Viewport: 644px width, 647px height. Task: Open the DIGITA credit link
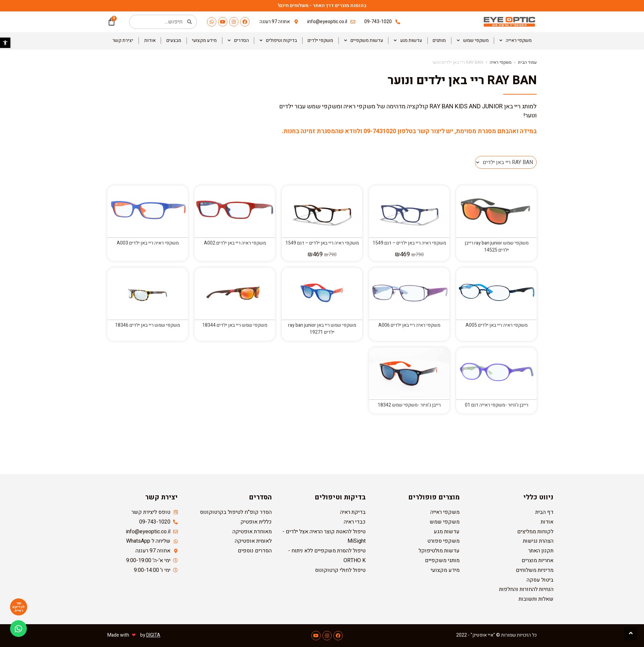[x=153, y=635]
